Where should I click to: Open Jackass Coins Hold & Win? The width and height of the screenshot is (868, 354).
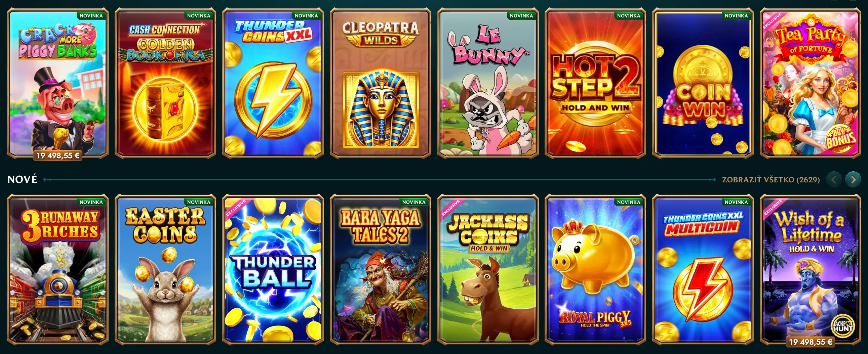[488, 270]
